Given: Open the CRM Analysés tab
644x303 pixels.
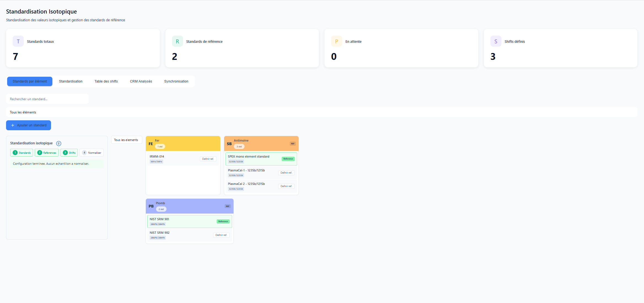Looking at the screenshot, I should [141, 81].
